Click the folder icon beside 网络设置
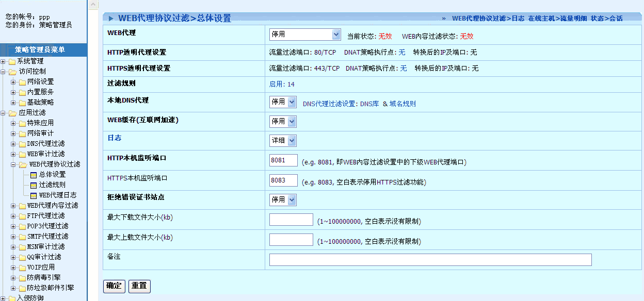This screenshot has width=644, height=301. [22, 82]
